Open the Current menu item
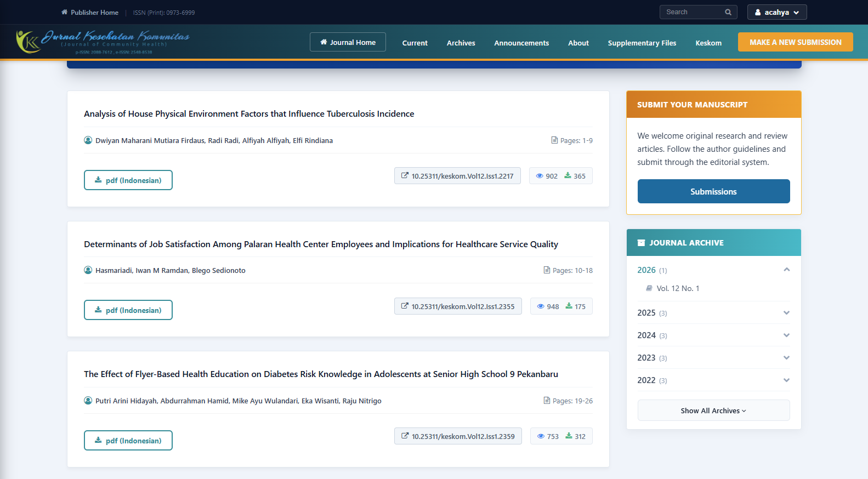868x479 pixels. (x=415, y=43)
